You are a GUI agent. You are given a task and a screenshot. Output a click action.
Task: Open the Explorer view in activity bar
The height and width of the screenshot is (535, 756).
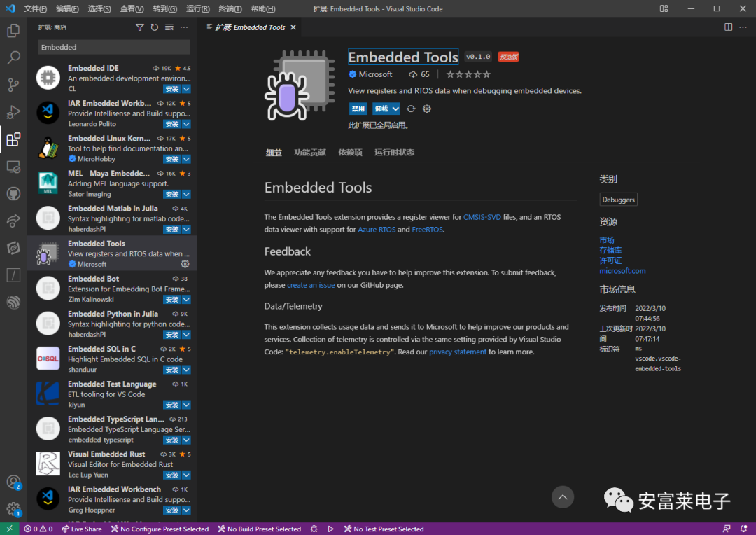pos(13,30)
